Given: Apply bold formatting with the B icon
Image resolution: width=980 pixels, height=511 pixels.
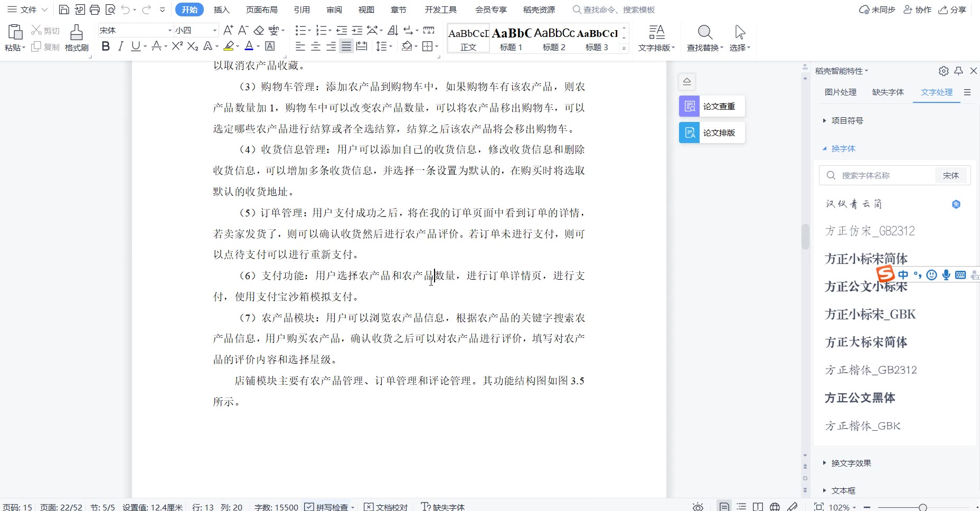Looking at the screenshot, I should [x=106, y=46].
